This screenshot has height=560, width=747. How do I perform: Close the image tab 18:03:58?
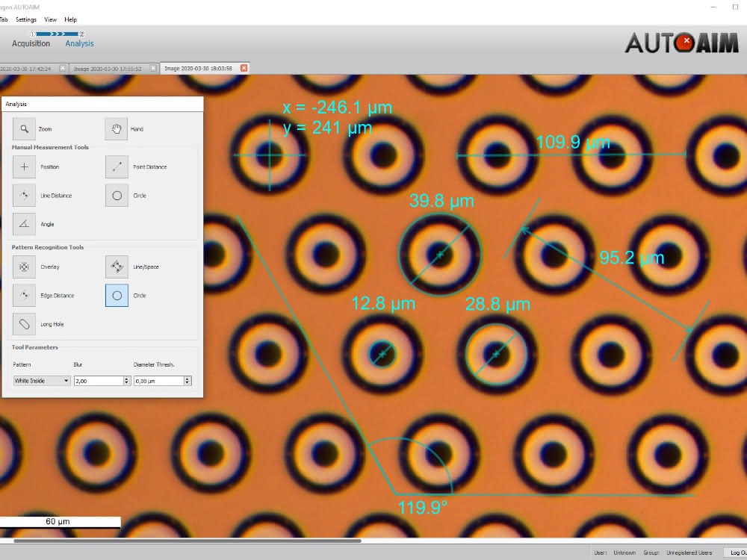pos(244,68)
